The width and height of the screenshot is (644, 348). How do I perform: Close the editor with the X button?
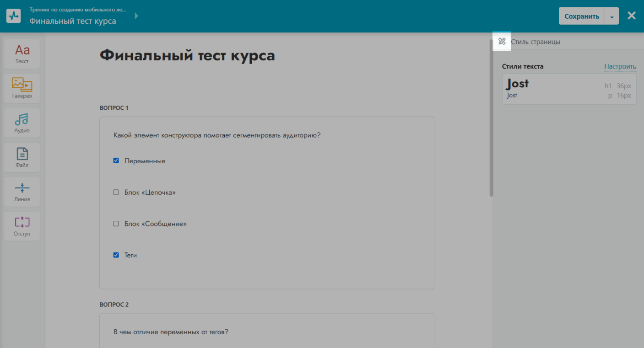point(631,16)
